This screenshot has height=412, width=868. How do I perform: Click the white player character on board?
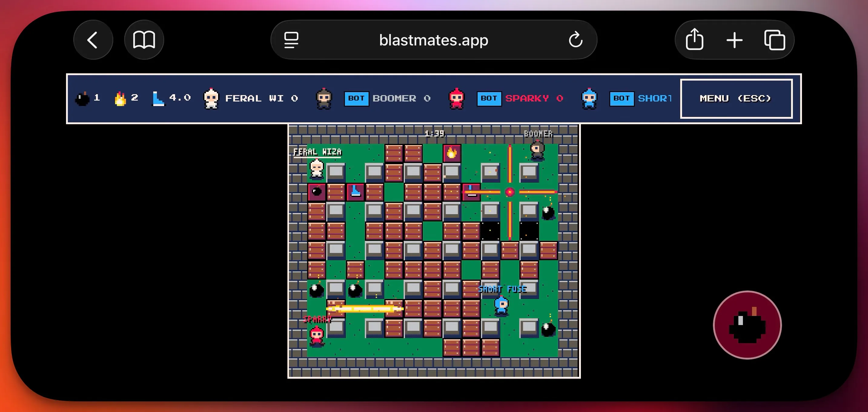point(317,168)
